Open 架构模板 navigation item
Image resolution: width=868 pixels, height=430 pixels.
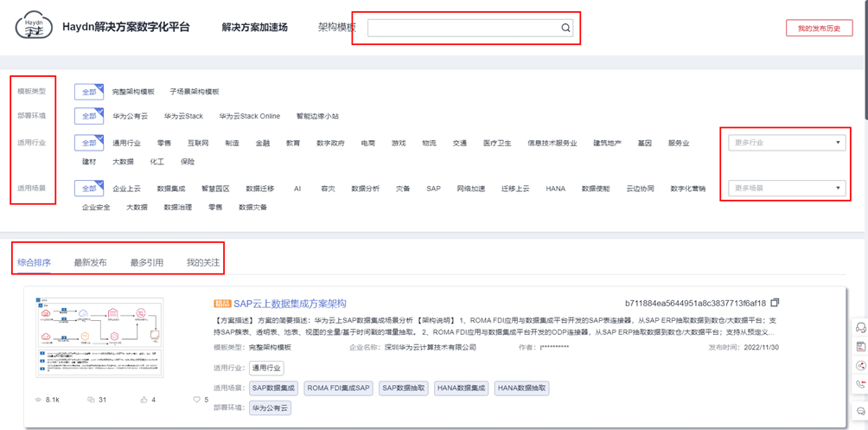[x=337, y=27]
